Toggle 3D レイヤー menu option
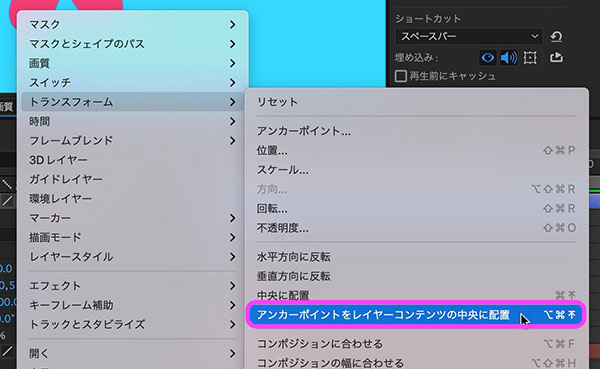Screen dimensions: 600x369 tap(132, 160)
